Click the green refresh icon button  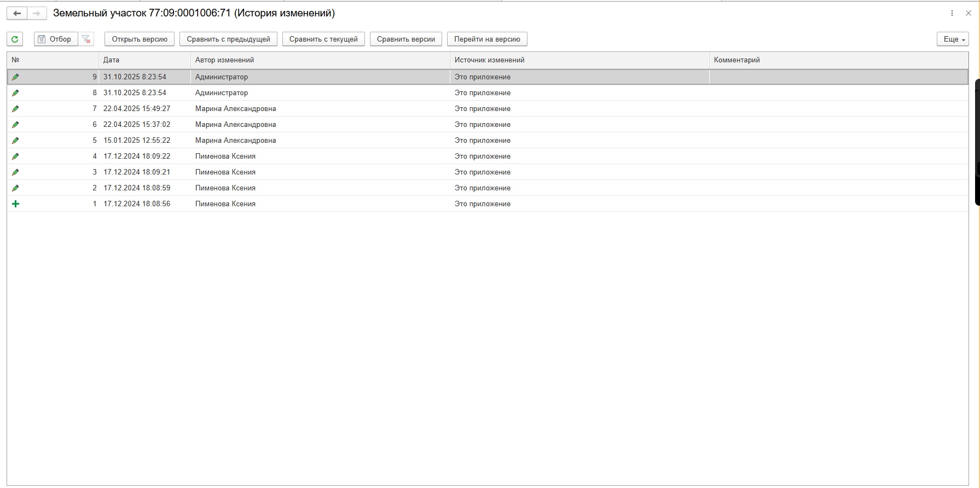pos(15,39)
